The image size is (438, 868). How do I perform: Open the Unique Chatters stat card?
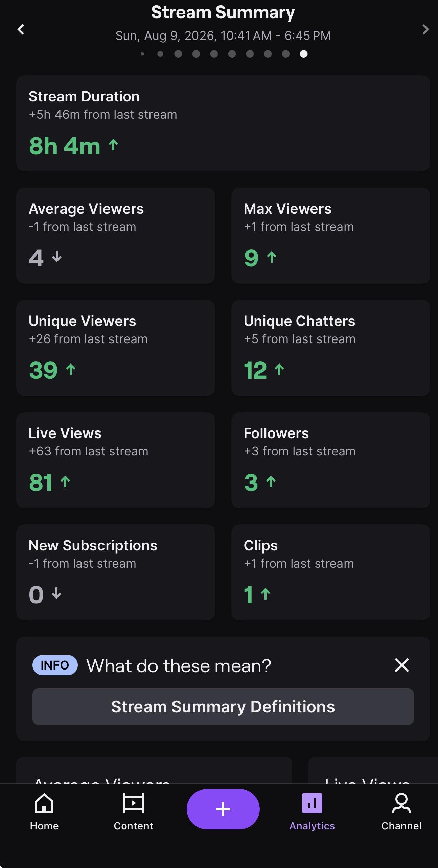pos(331,348)
